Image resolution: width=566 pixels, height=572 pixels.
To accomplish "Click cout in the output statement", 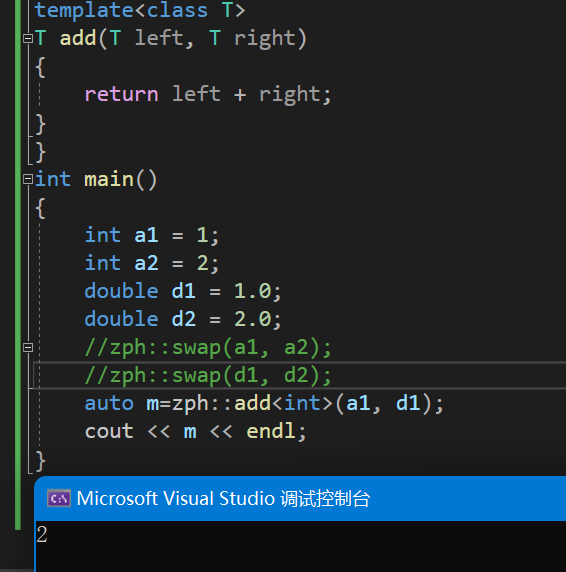I will tap(109, 432).
